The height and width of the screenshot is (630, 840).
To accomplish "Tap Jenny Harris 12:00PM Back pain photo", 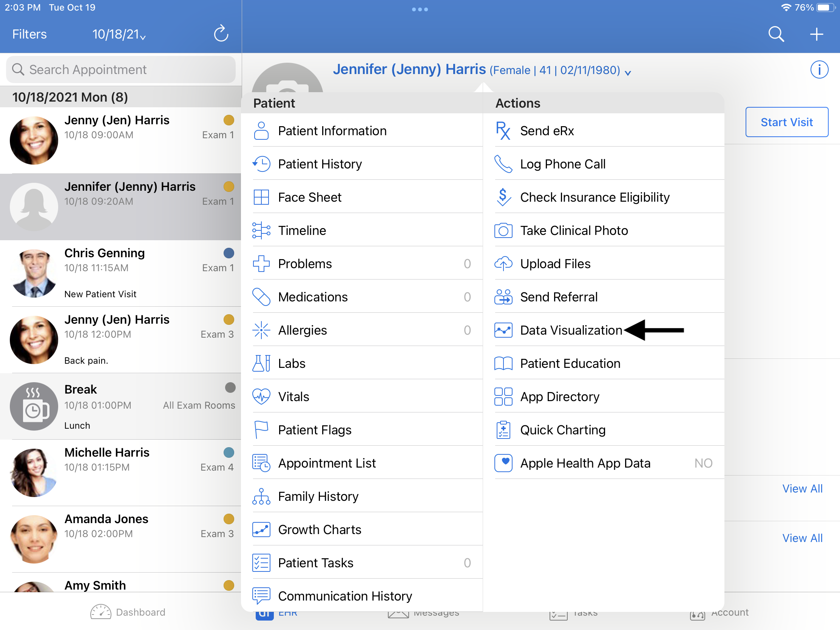I will pyautogui.click(x=34, y=340).
